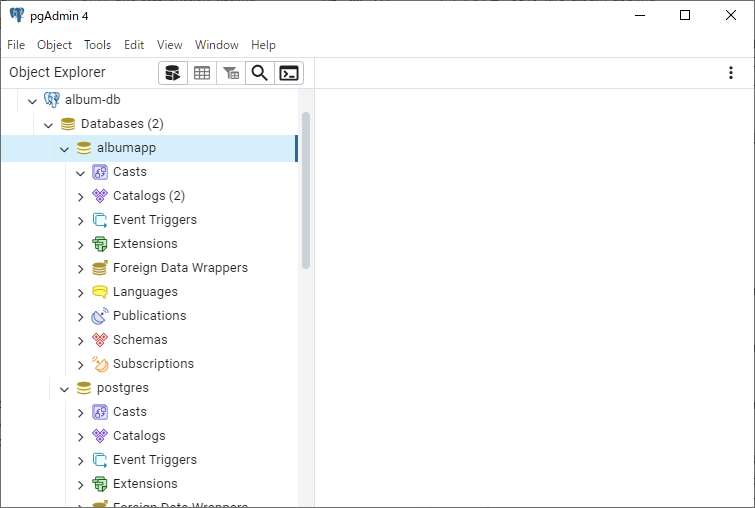This screenshot has width=755, height=508.
Task: Click the pgAdmin 4 title bar logo
Action: 17,15
